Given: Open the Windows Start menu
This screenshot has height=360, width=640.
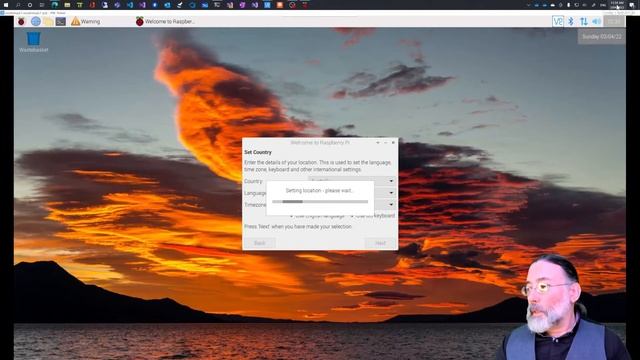Looking at the screenshot, I should (x=6, y=5).
